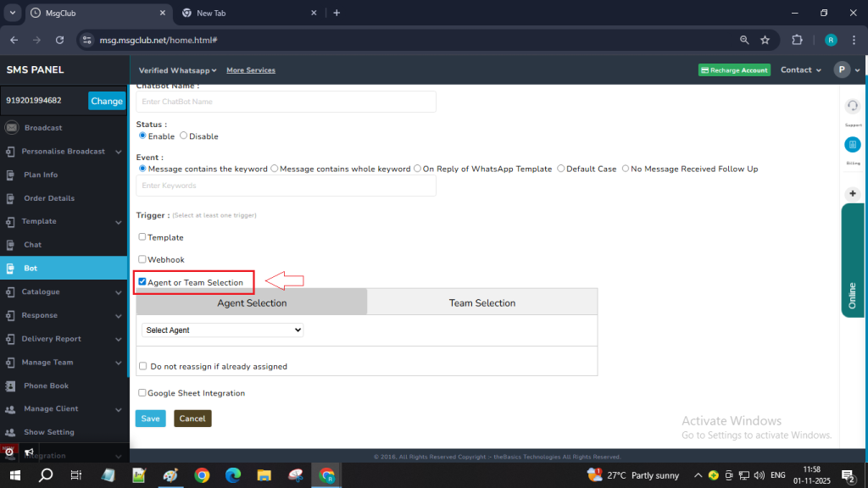Open the Select Agent dropdown
Image resolution: width=868 pixels, height=488 pixels.
222,330
